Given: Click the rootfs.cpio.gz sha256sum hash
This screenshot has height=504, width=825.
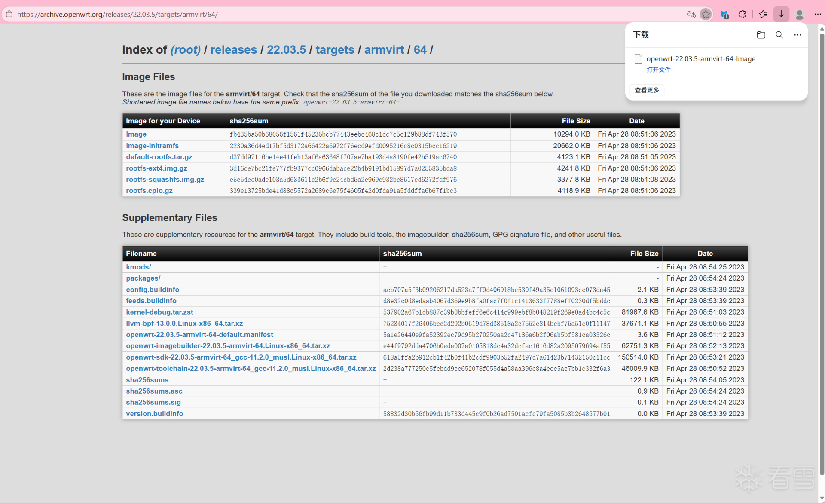Looking at the screenshot, I should pos(343,191).
